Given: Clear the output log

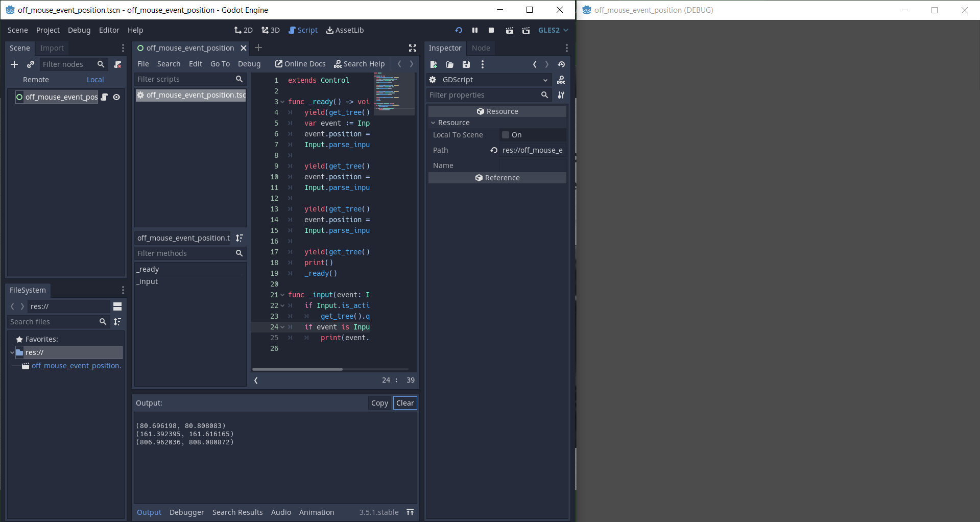Looking at the screenshot, I should click(405, 403).
